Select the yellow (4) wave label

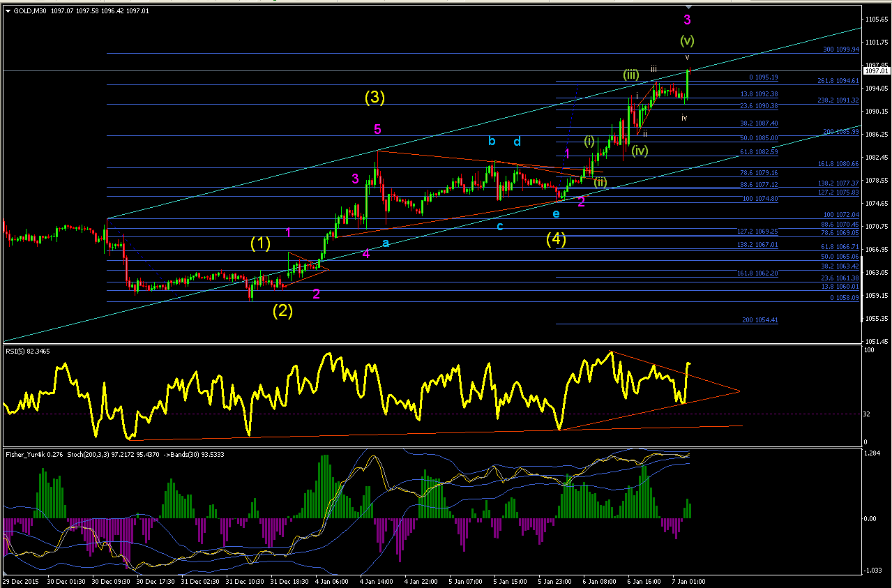[x=556, y=239]
